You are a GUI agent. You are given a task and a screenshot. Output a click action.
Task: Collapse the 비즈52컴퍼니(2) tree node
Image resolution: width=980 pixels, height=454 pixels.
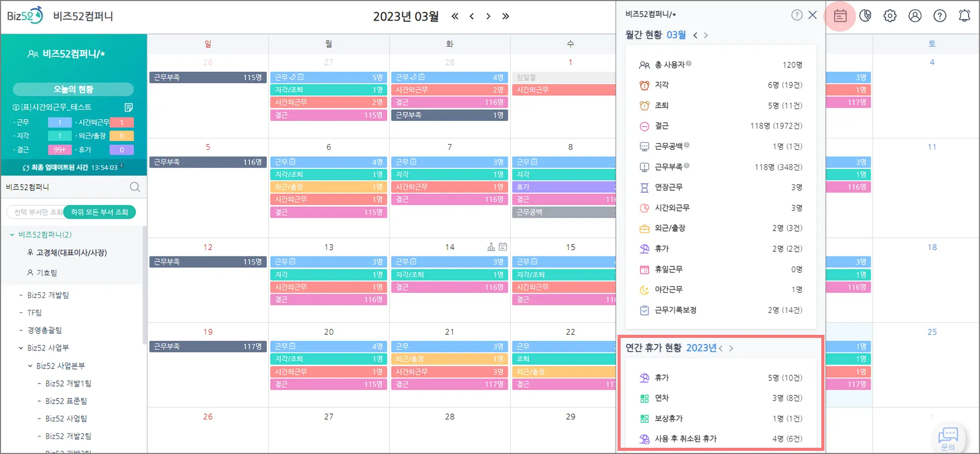click(12, 235)
